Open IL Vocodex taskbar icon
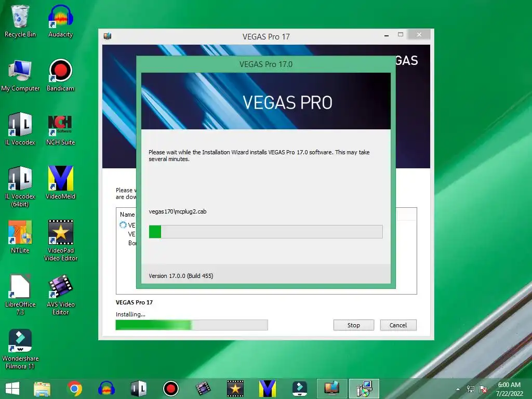Image resolution: width=532 pixels, height=399 pixels. (138, 389)
